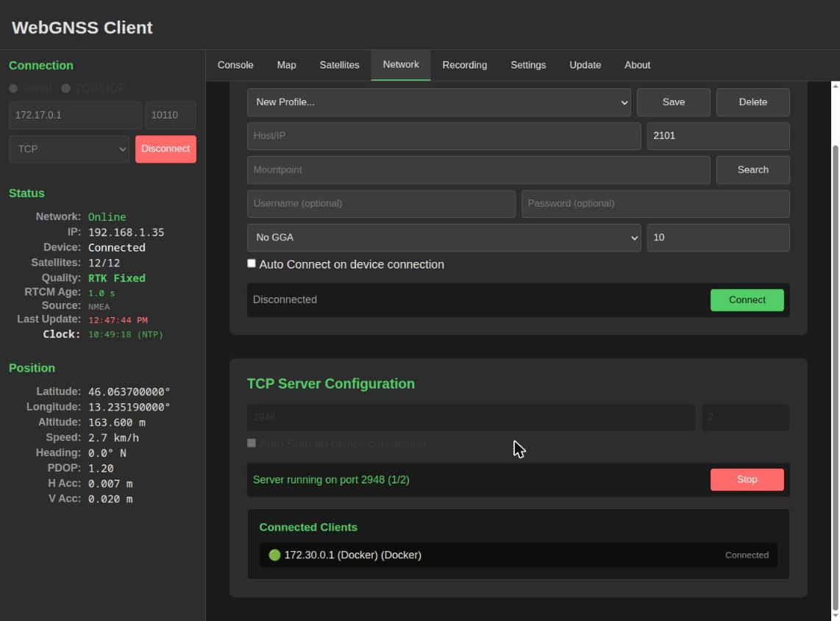840x621 pixels.
Task: Open the No GGA dropdown
Action: point(444,238)
